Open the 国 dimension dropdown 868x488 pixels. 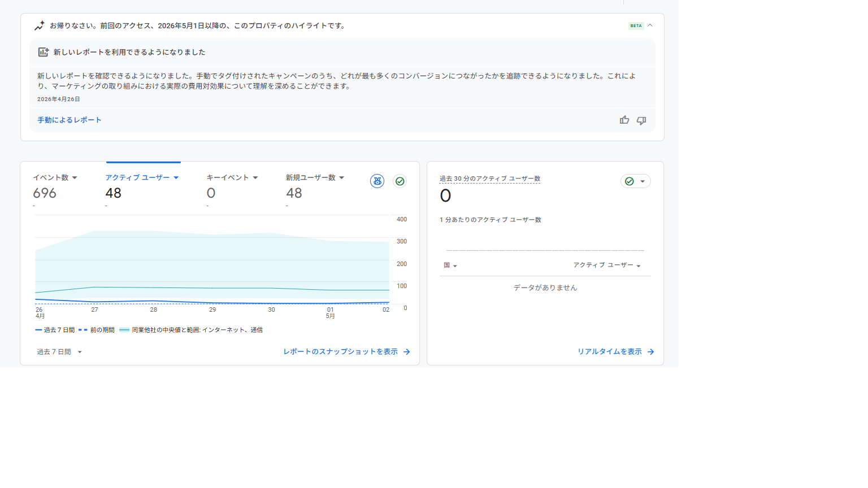[450, 265]
